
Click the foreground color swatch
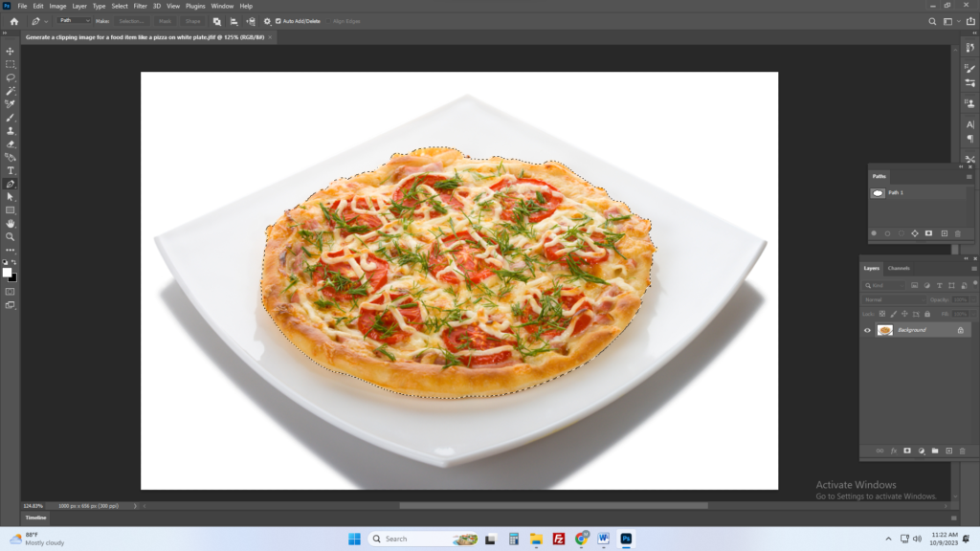7,273
